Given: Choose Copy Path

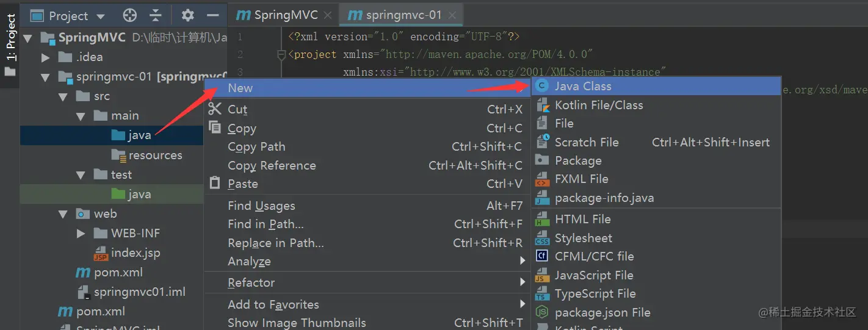Looking at the screenshot, I should (368, 146).
